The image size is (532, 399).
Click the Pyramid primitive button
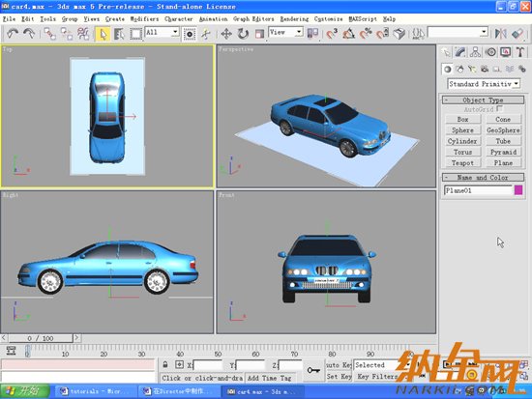pyautogui.click(x=503, y=153)
